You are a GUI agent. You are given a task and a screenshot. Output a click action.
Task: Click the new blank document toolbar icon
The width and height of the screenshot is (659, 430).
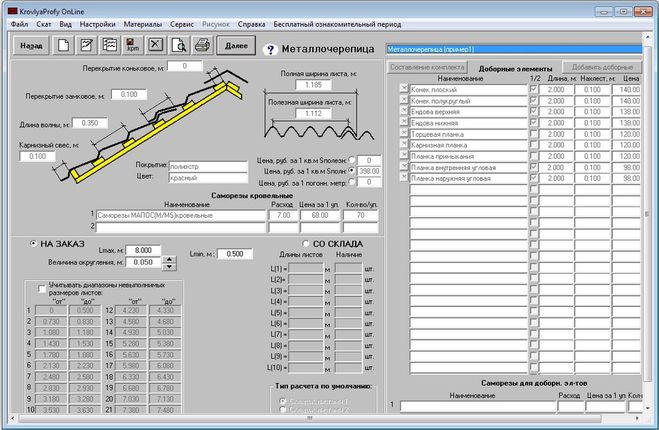(x=63, y=45)
